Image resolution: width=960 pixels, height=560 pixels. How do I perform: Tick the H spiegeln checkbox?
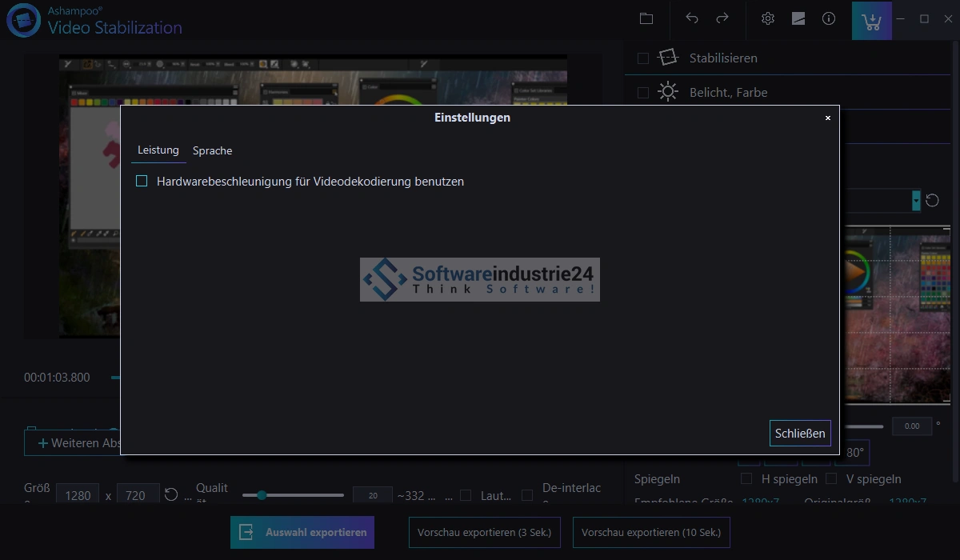click(746, 478)
